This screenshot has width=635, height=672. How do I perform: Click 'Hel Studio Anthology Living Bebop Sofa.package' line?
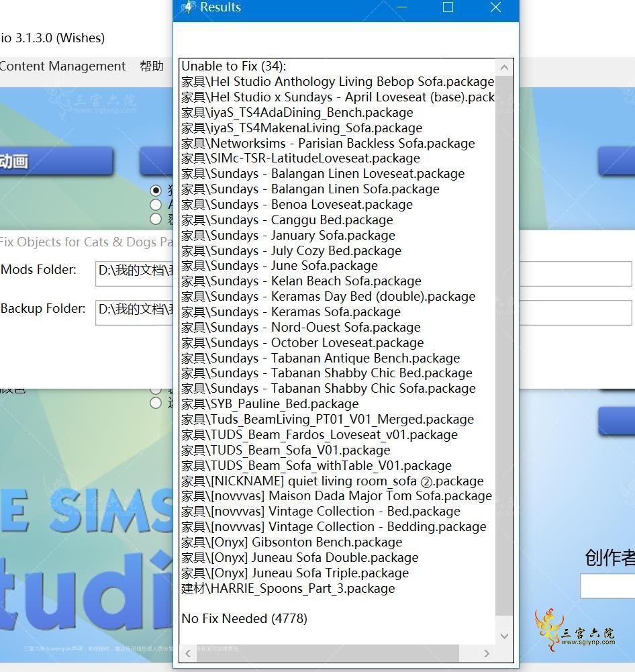point(338,81)
